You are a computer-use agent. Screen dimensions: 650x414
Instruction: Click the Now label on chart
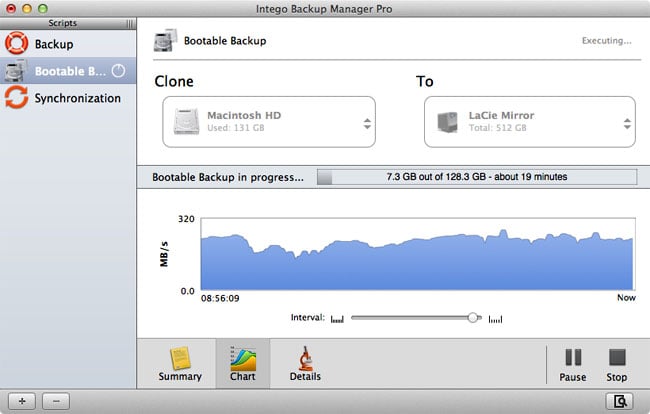click(x=626, y=298)
